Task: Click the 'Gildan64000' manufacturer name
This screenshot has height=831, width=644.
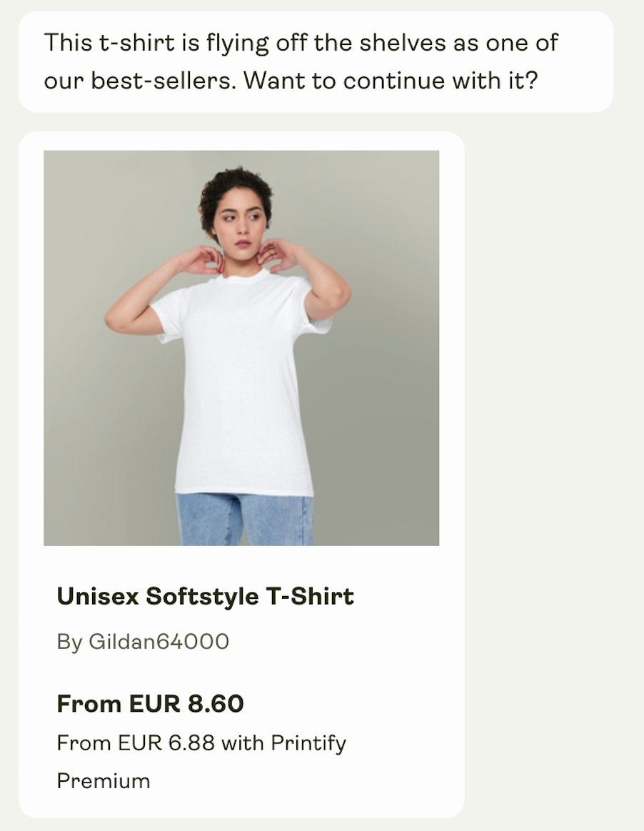Action: click(159, 642)
